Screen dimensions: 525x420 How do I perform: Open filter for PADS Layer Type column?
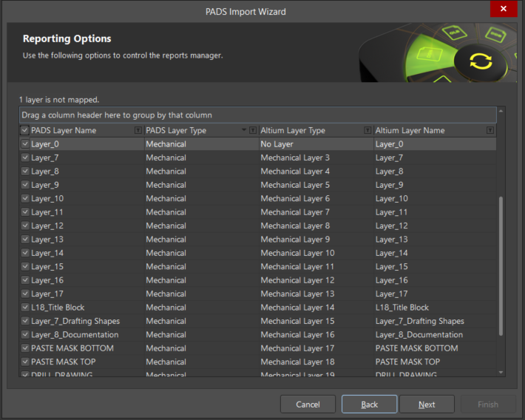253,130
